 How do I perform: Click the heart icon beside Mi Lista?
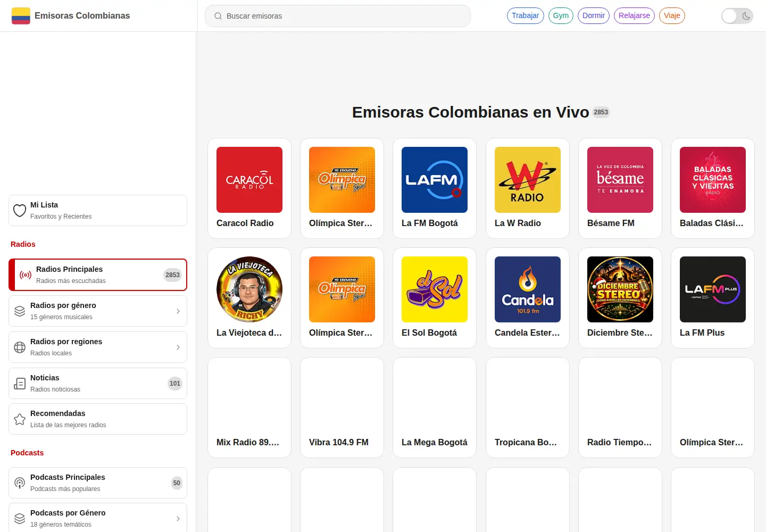[x=20, y=211]
